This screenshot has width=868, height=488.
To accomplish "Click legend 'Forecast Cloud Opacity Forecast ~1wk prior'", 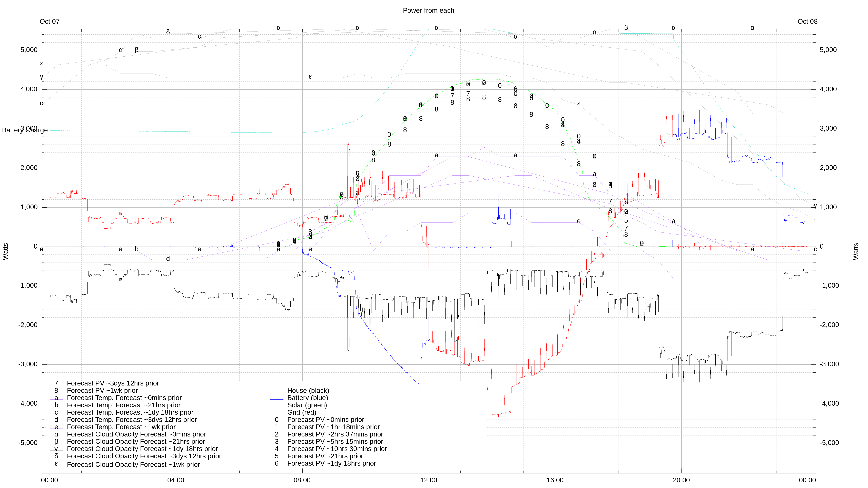I will coord(133,464).
